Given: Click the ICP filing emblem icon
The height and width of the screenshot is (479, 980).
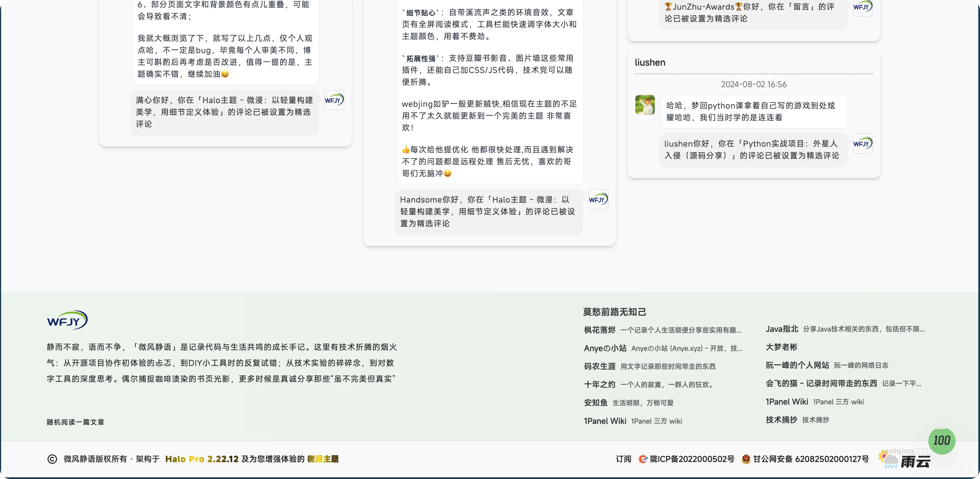Looking at the screenshot, I should [x=643, y=459].
